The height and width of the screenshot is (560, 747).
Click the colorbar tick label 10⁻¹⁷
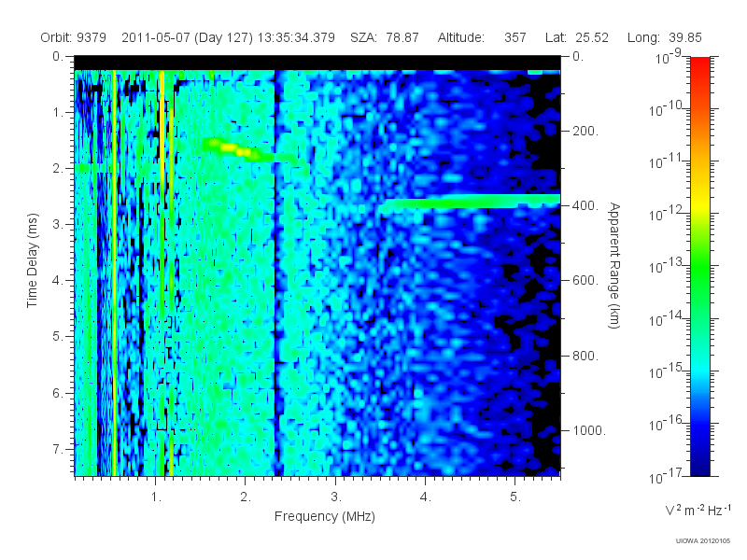(x=666, y=476)
